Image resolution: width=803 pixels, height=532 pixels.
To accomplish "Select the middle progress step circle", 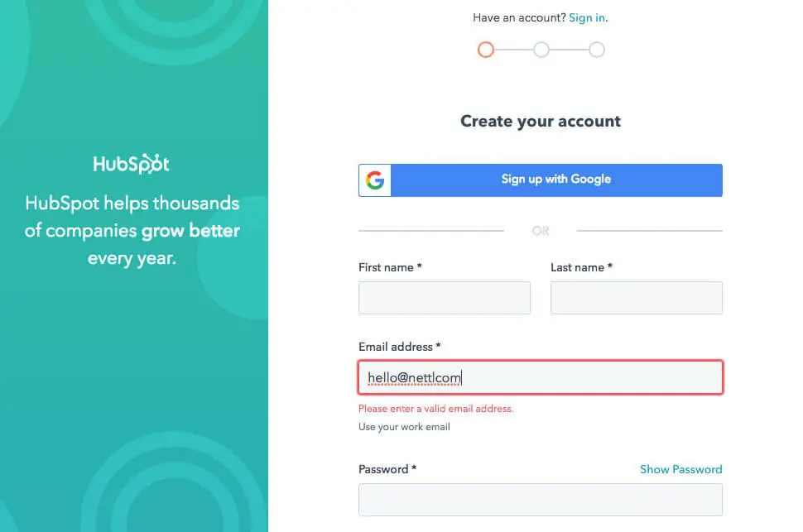I will [x=541, y=50].
